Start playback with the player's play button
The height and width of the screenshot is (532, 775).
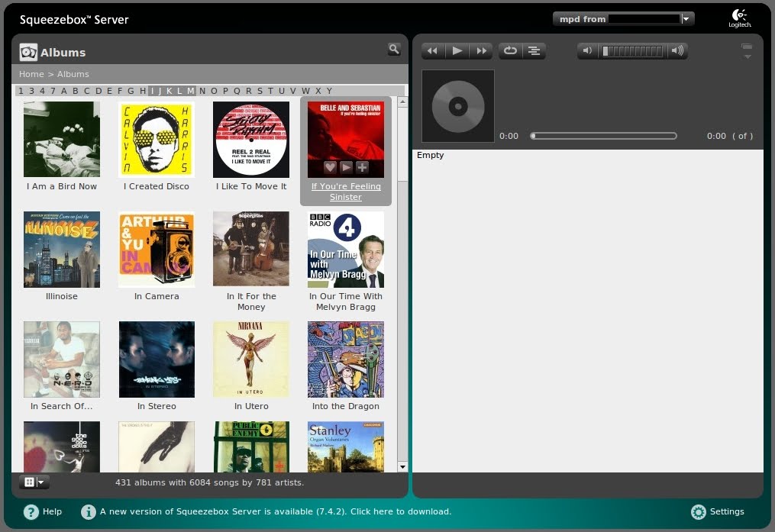[457, 51]
